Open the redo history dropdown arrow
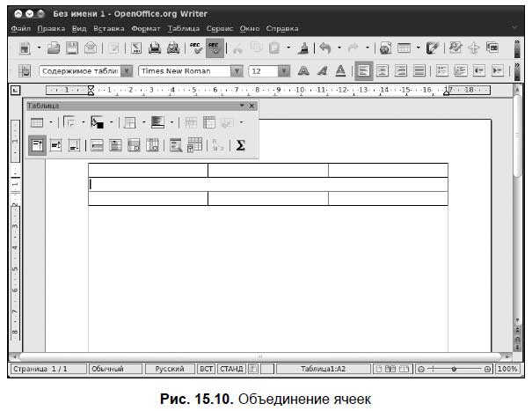This screenshot has width=532, height=411. click(x=368, y=48)
